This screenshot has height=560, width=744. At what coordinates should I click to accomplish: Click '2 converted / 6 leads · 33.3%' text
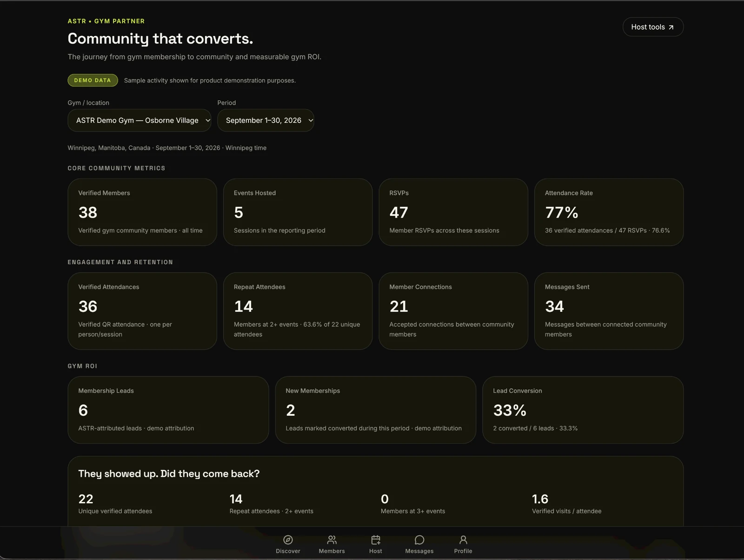(x=535, y=428)
